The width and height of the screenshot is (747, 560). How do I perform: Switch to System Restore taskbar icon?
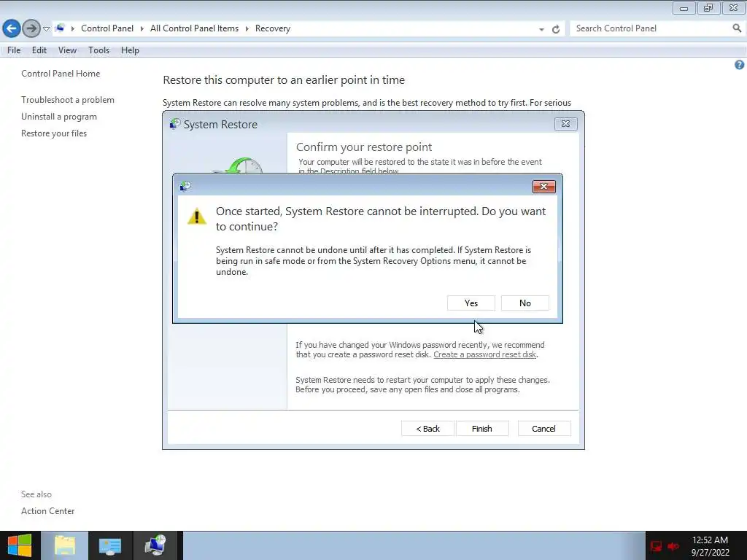pos(156,545)
